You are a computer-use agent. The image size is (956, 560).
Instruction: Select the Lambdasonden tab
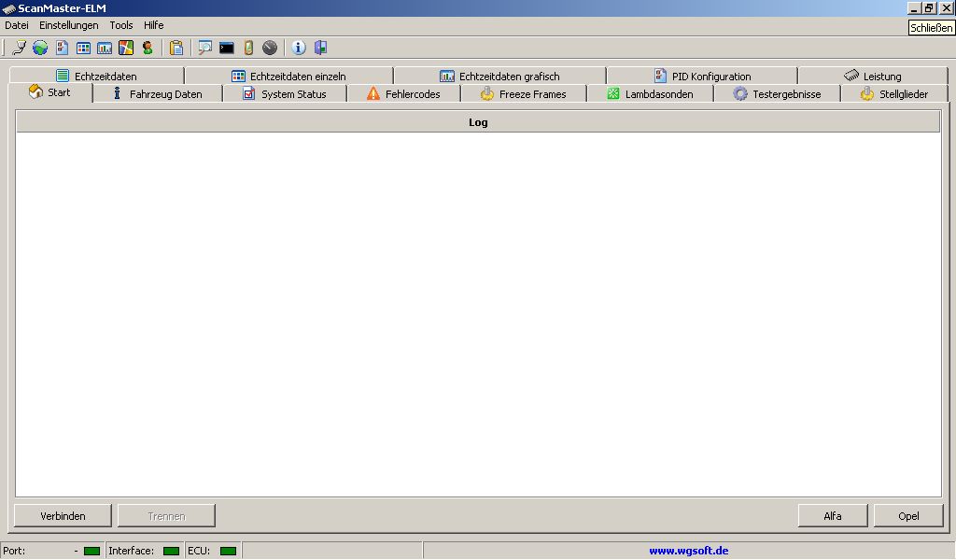[650, 94]
